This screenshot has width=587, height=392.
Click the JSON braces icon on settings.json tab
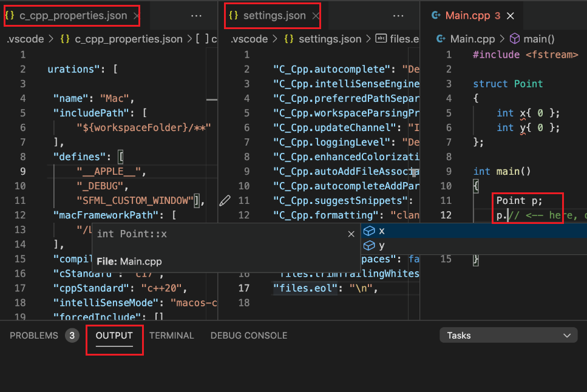(234, 15)
